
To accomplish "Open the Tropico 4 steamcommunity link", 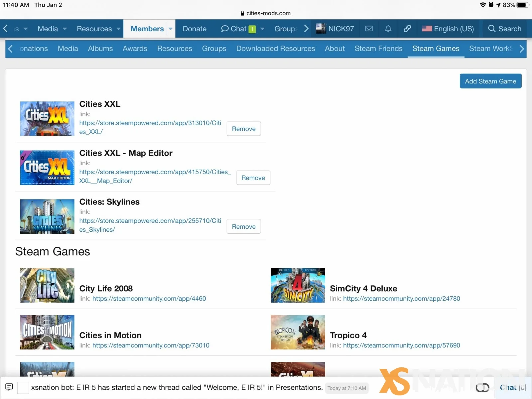I will point(402,345).
